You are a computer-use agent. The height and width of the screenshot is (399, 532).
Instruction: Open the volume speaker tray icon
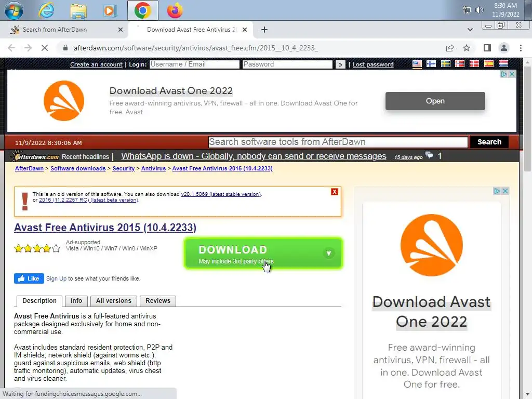click(x=480, y=10)
